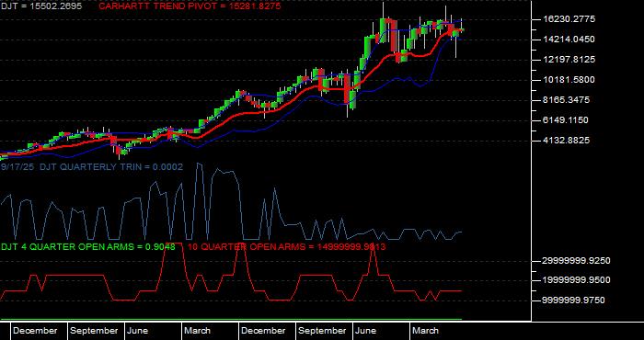Click the 4132.8825 price axis level
The width and height of the screenshot is (644, 340).
tap(565, 141)
